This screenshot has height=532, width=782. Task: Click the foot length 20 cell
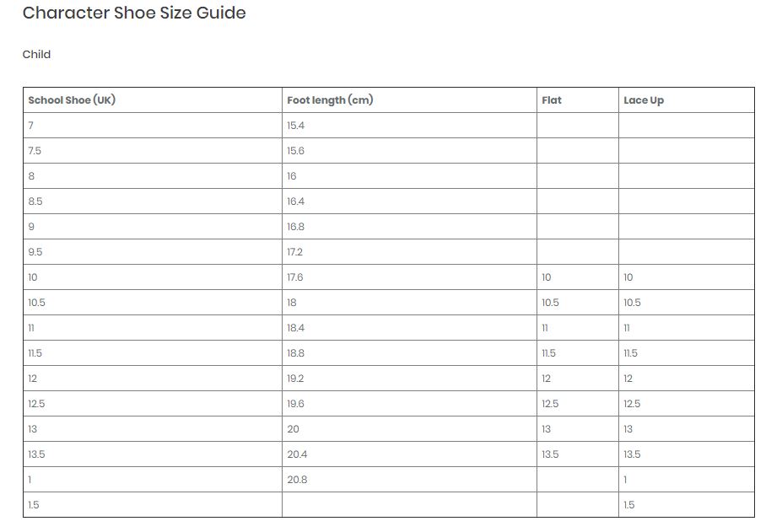point(409,429)
